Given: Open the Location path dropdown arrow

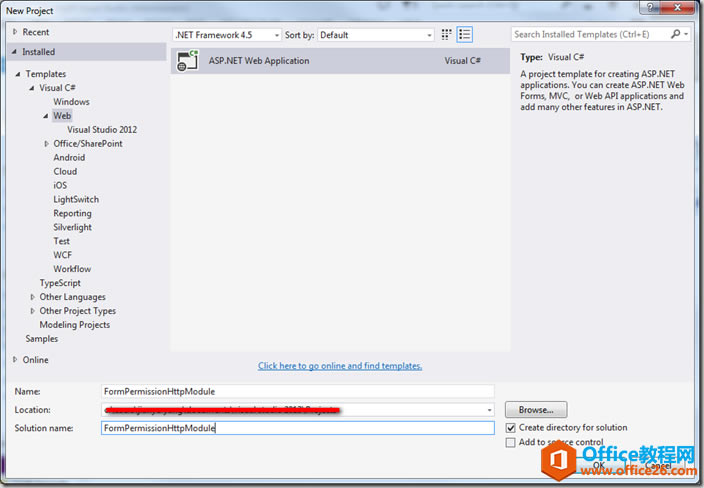Looking at the screenshot, I should [489, 410].
